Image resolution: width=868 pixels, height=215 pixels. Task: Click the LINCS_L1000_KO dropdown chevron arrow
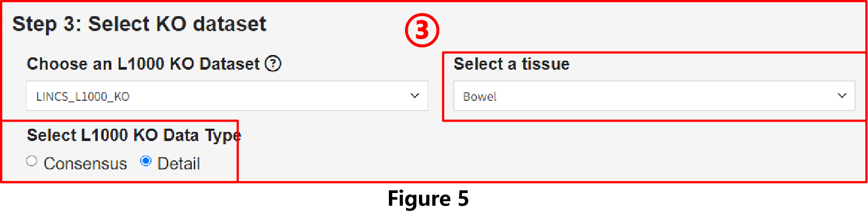pyautogui.click(x=415, y=96)
